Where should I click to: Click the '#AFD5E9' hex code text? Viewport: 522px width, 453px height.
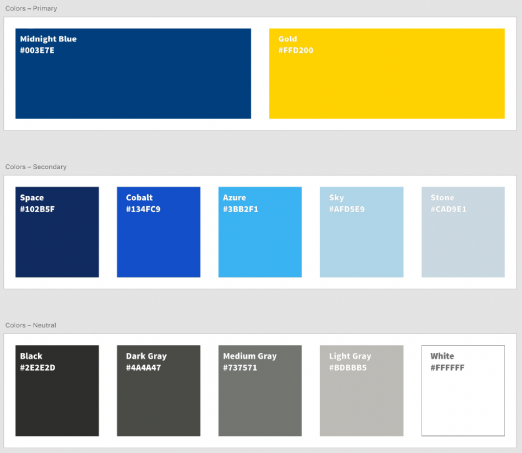tap(347, 209)
